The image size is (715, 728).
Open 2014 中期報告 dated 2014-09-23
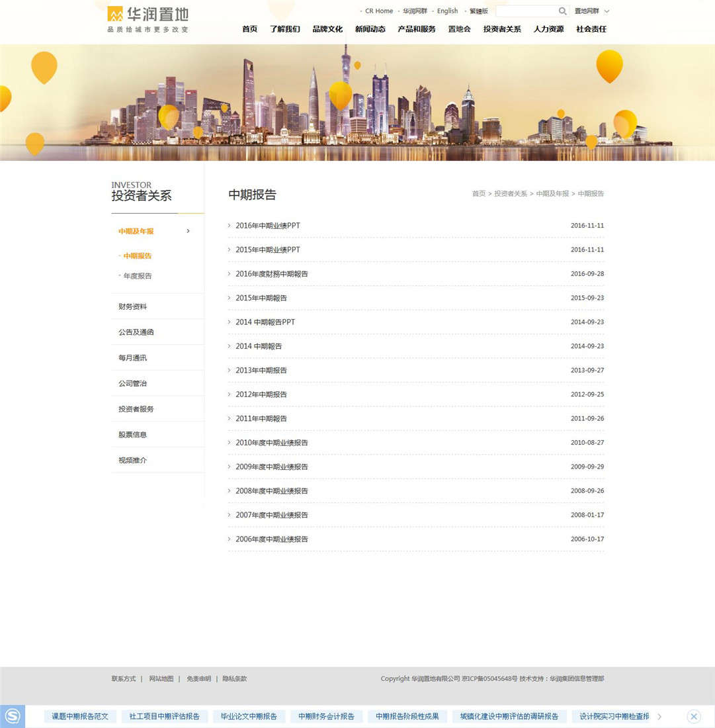coord(259,346)
